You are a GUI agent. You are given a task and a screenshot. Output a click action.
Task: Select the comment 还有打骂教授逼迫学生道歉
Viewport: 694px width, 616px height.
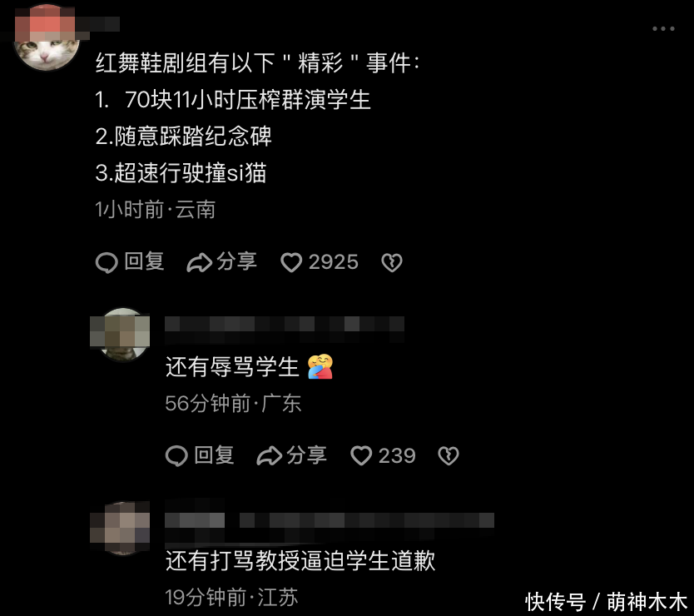point(300,561)
